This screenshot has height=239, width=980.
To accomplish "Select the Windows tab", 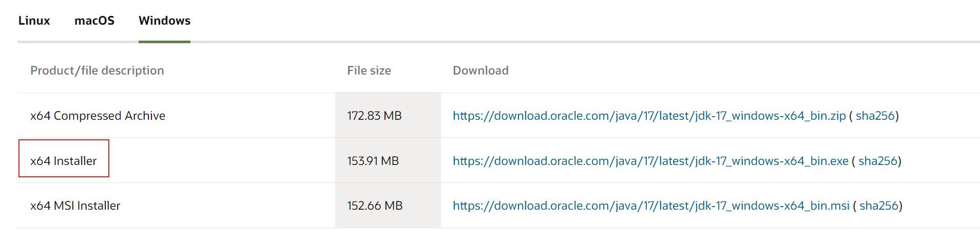I will [164, 21].
